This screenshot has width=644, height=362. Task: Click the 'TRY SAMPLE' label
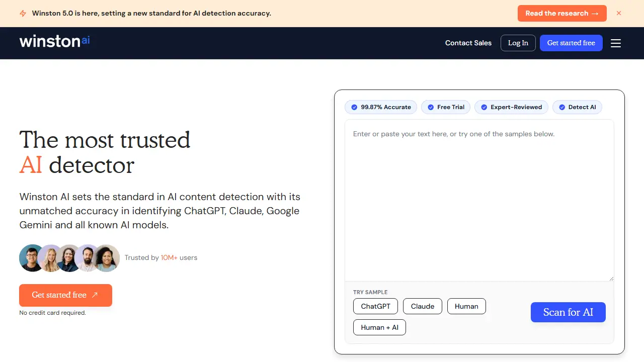pyautogui.click(x=370, y=292)
